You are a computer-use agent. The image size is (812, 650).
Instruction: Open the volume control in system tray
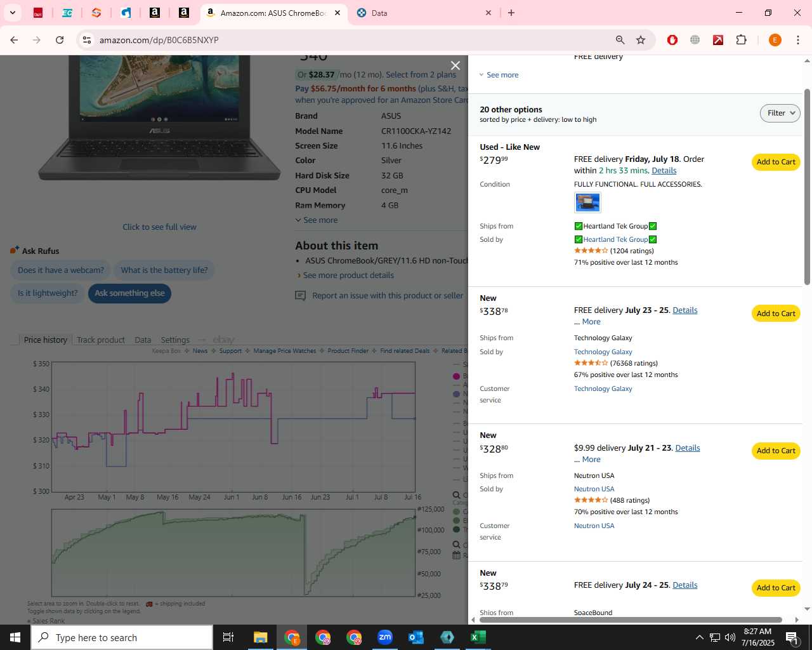[730, 637]
